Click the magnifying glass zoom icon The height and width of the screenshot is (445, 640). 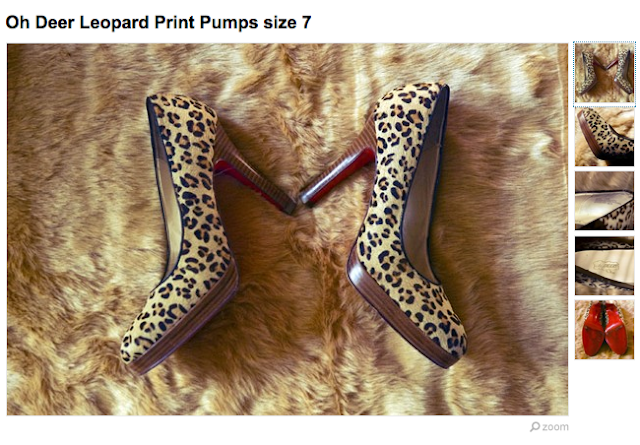point(535,427)
